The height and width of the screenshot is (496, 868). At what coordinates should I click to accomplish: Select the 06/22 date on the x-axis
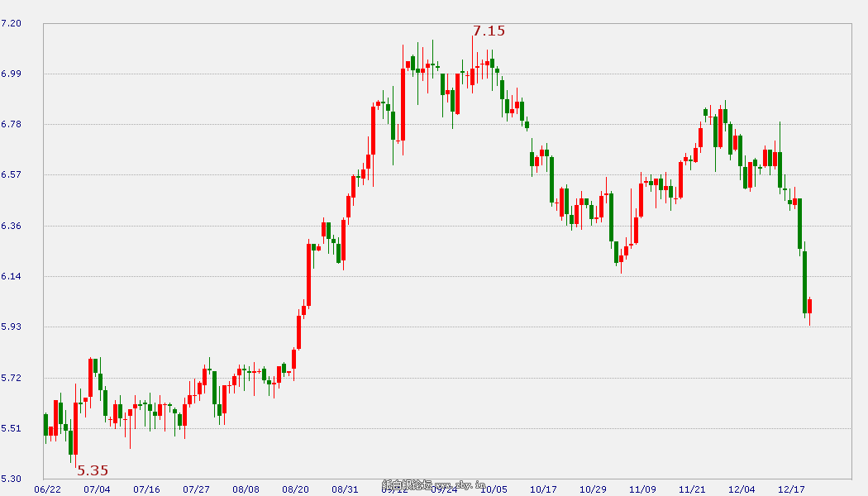click(47, 489)
